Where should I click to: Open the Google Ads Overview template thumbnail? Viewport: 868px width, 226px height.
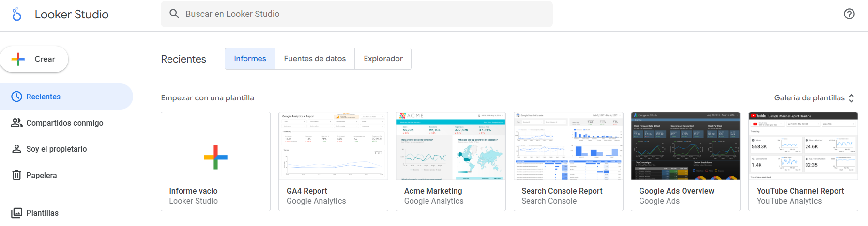(x=685, y=146)
